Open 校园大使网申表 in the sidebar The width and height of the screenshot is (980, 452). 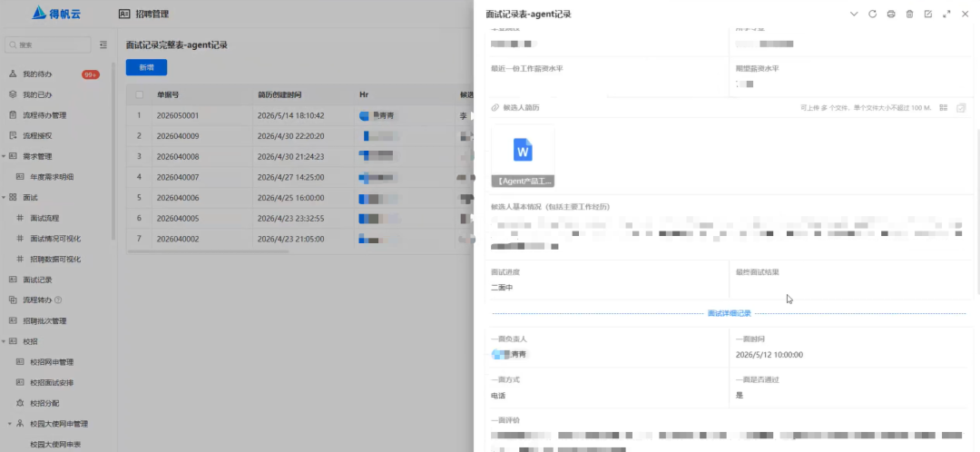[x=55, y=445]
